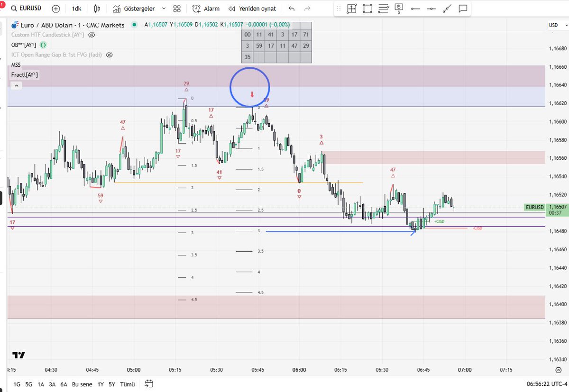Select the measure crosshair box tool
Screen dimensions: 569x392
click(351, 9)
